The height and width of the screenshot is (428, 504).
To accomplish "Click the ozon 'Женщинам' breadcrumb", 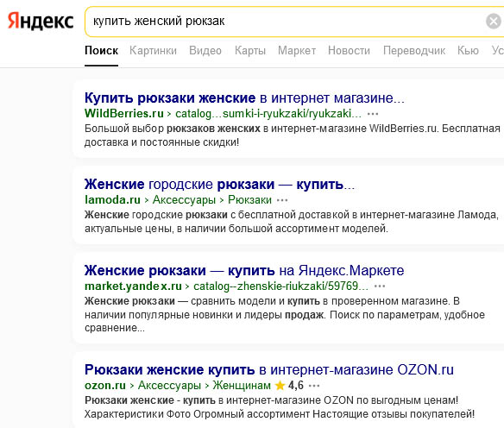I will 242,385.
